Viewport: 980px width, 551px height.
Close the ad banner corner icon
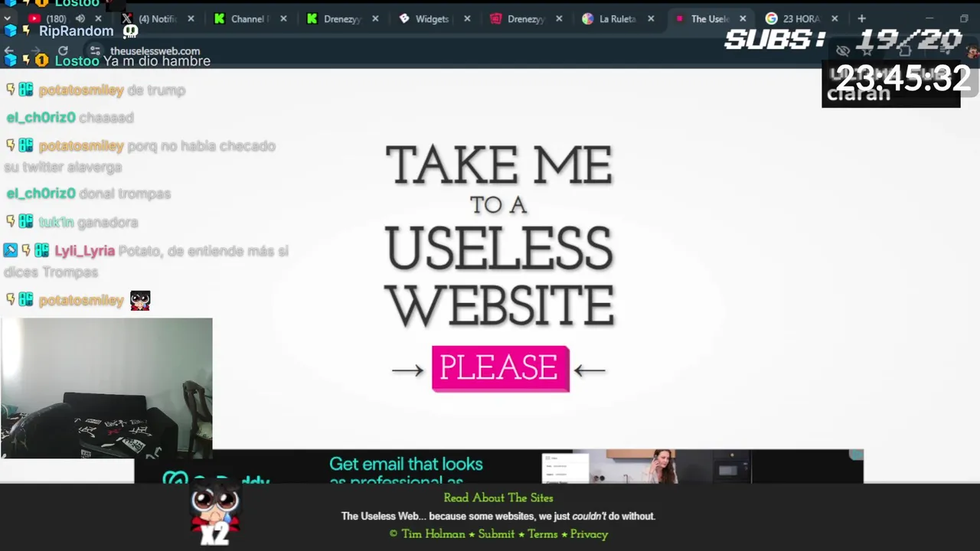click(x=856, y=455)
